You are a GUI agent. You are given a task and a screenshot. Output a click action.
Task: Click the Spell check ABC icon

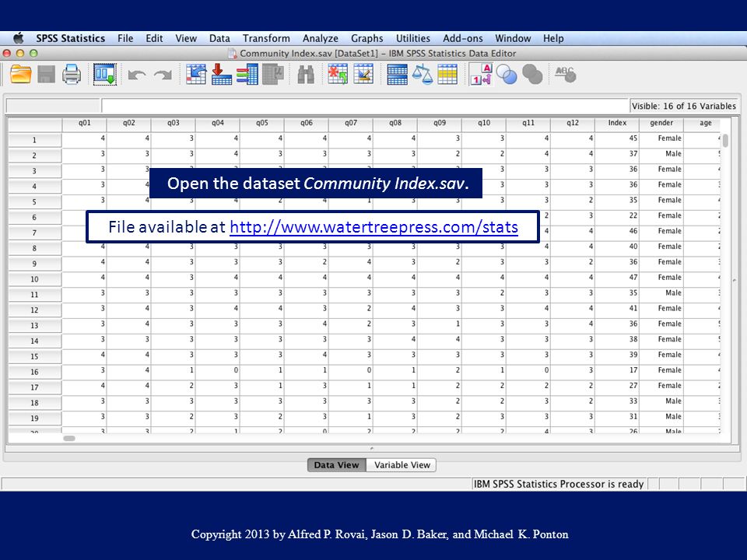click(566, 75)
